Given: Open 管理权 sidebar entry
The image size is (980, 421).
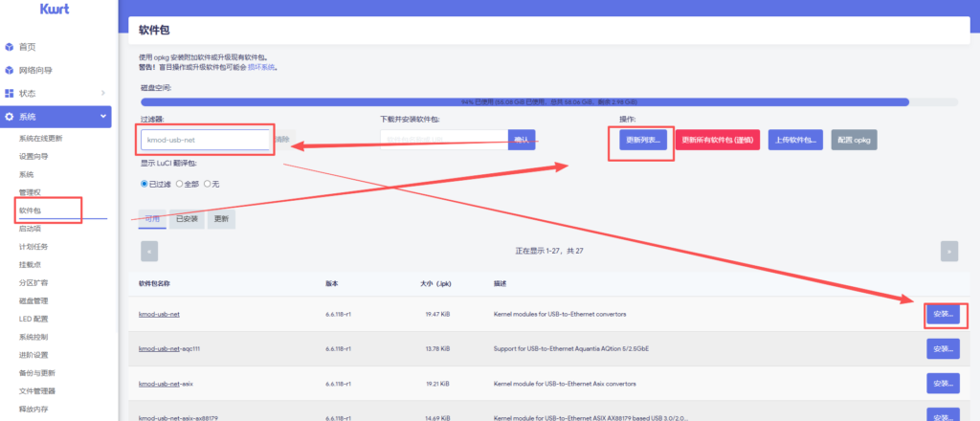Looking at the screenshot, I should pos(30,192).
